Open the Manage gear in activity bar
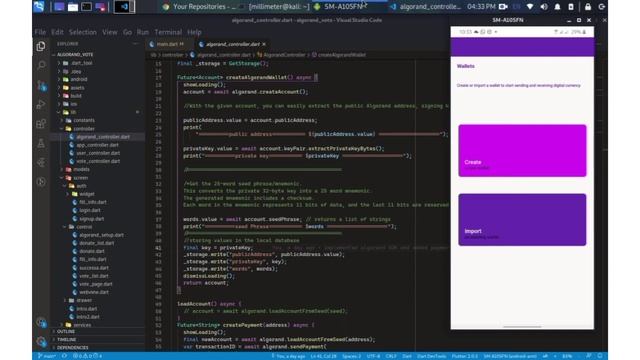The height and width of the screenshot is (360, 640). click(41, 341)
